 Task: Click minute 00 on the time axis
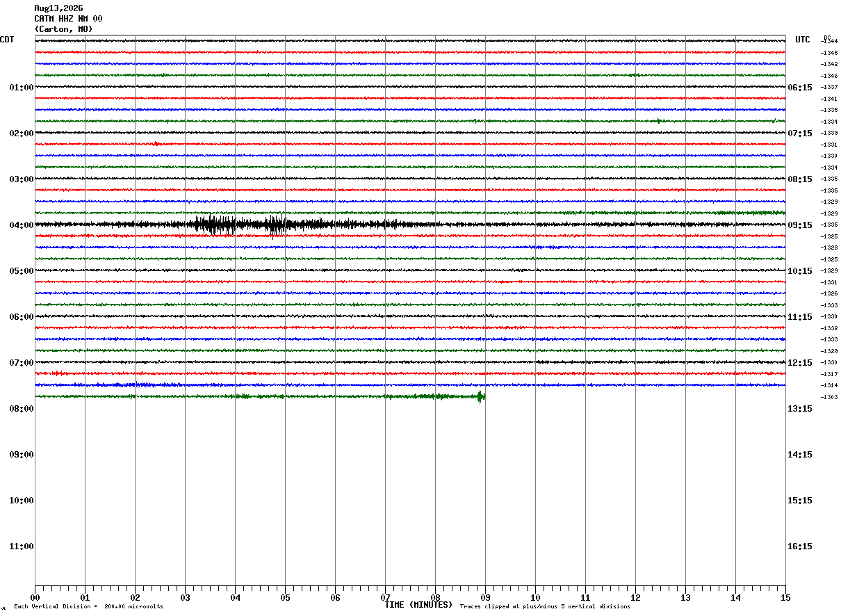pyautogui.click(x=35, y=597)
